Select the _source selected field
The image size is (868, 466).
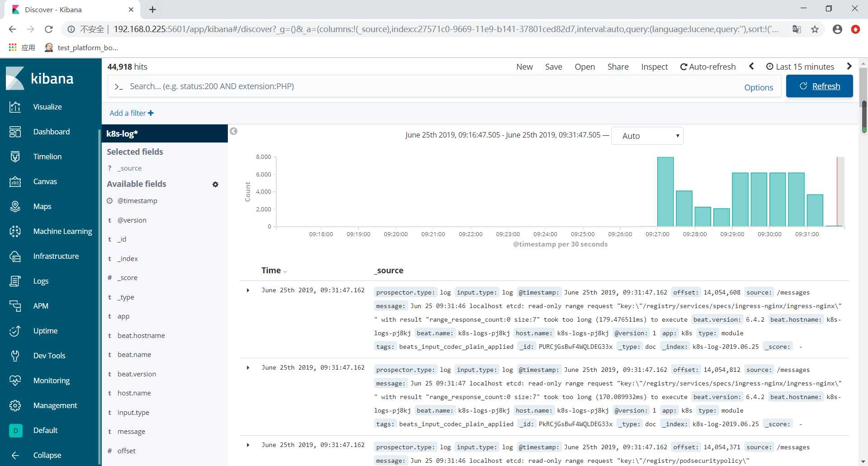[129, 168]
